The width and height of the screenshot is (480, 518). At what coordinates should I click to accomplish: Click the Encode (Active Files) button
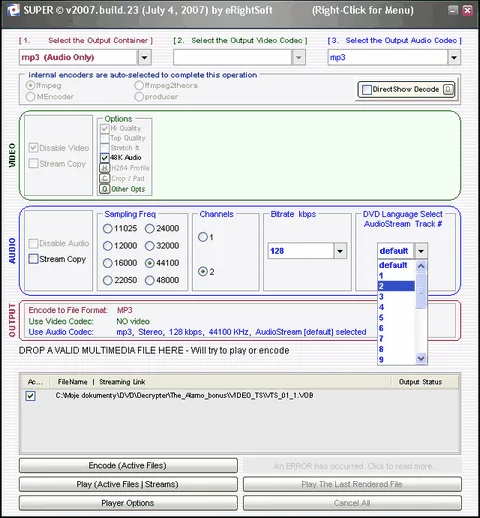coord(128,465)
